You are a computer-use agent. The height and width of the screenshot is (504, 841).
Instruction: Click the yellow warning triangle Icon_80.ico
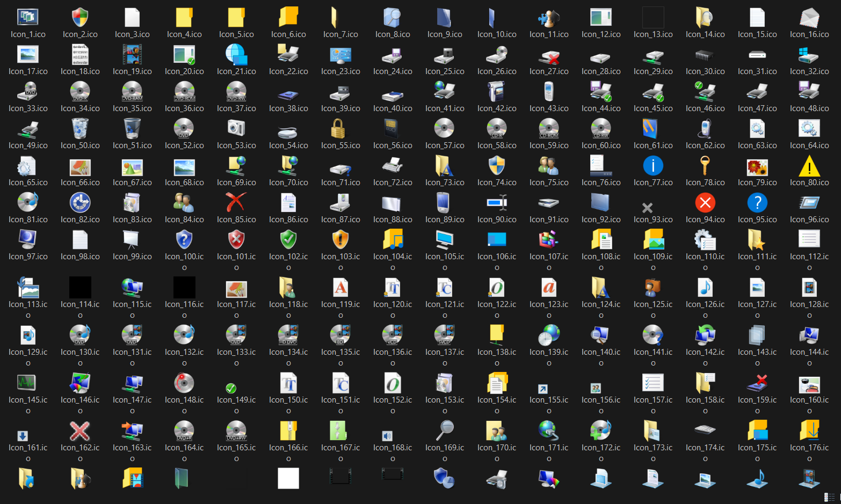tap(809, 166)
